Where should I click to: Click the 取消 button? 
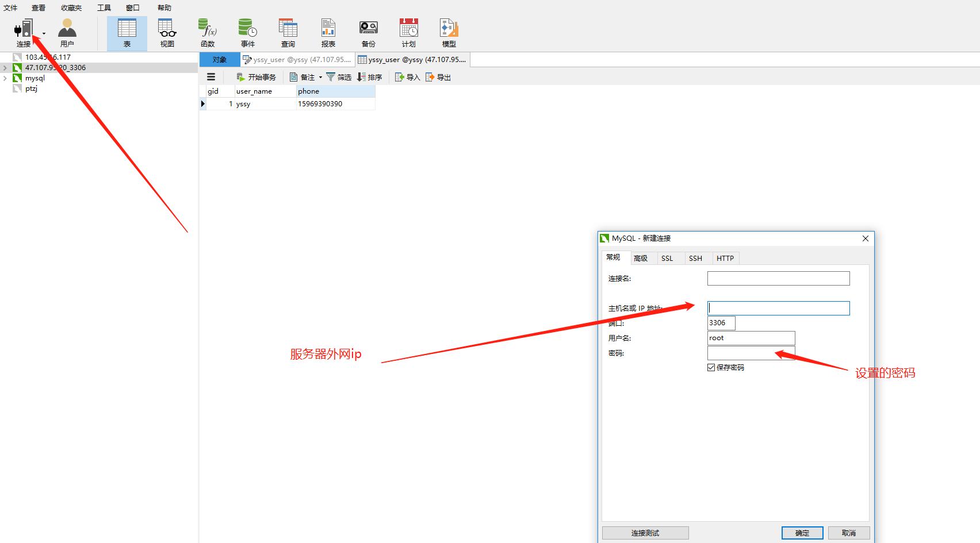(849, 533)
